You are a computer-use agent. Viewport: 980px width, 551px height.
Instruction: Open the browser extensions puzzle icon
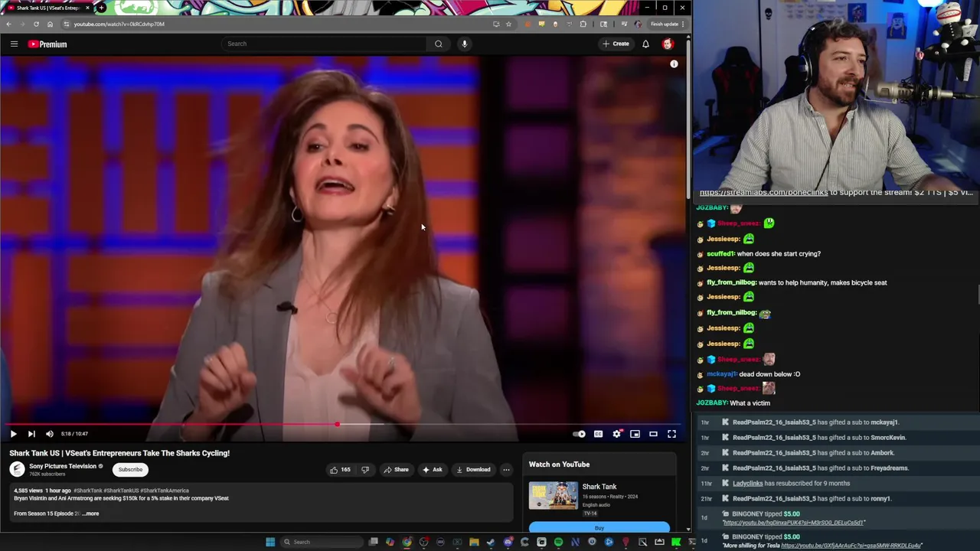[x=583, y=24]
